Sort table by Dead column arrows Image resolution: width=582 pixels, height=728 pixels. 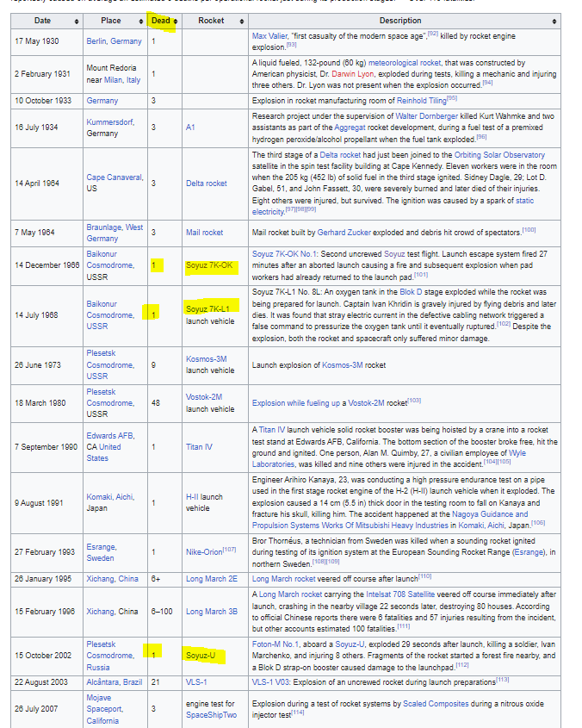click(176, 22)
